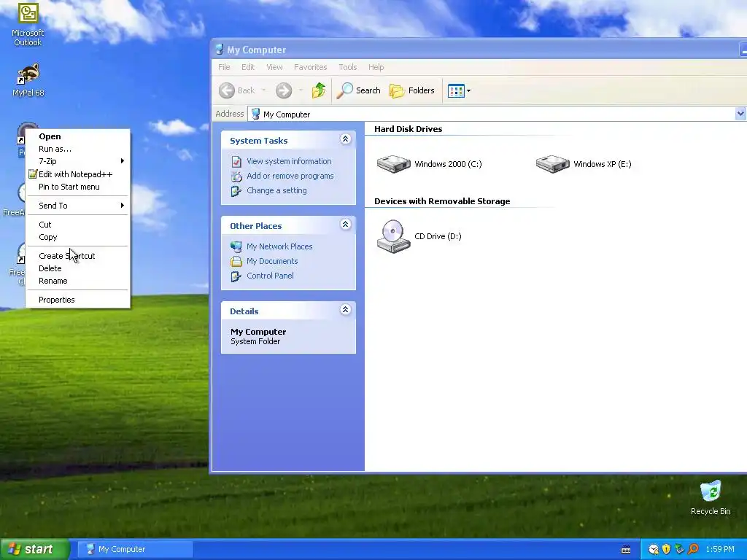Open the Back button history dropdown arrow

263,90
